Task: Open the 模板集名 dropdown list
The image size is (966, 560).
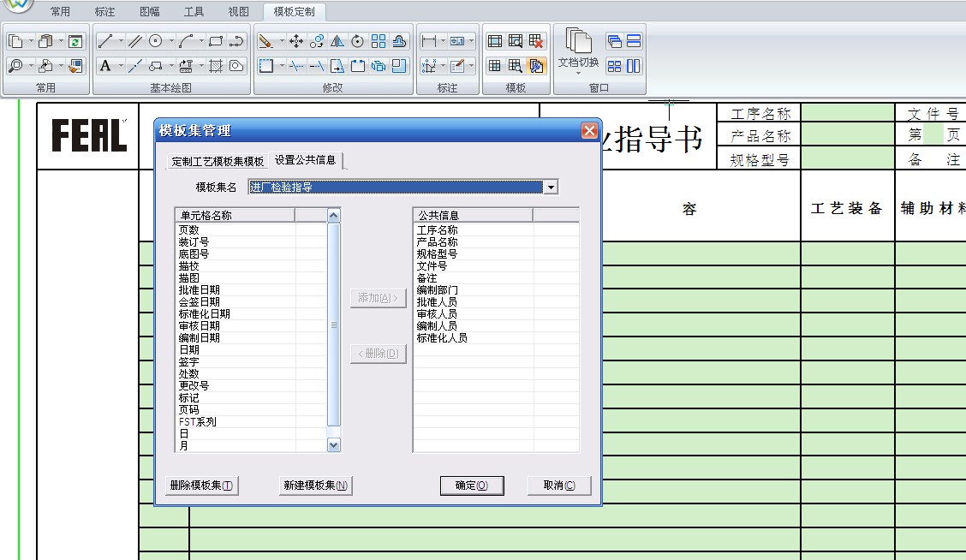Action: click(x=551, y=187)
